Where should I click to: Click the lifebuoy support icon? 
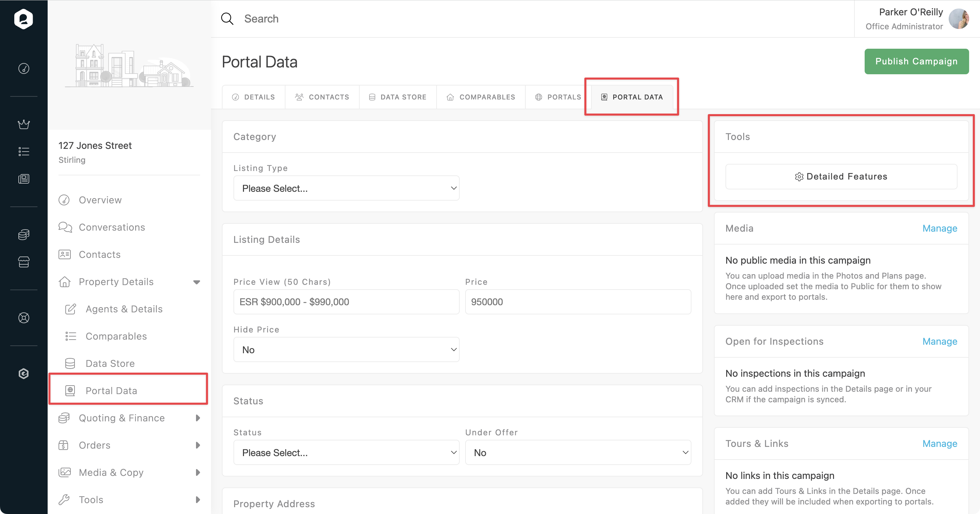pyautogui.click(x=23, y=317)
